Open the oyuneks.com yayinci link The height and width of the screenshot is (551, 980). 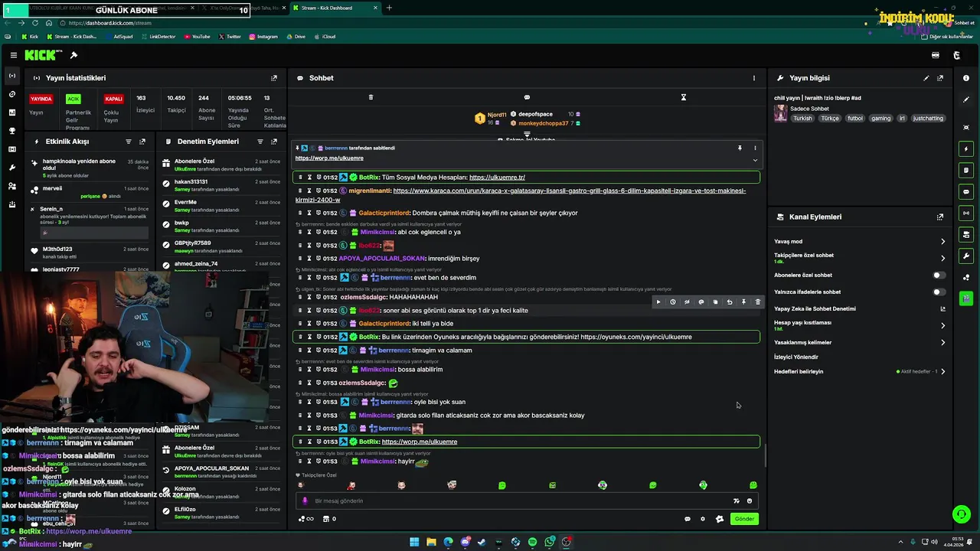pyautogui.click(x=636, y=337)
